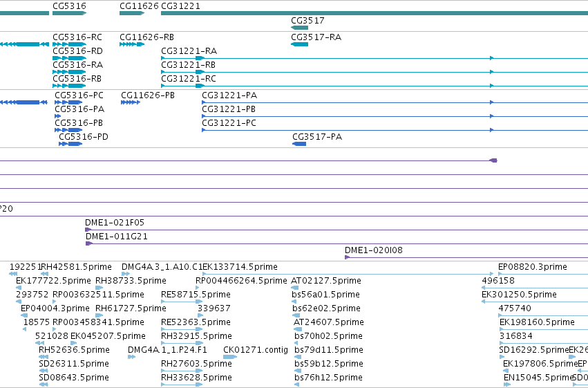Click the CG31221-RB transcript label
This screenshot has height=388, width=588.
[188, 65]
